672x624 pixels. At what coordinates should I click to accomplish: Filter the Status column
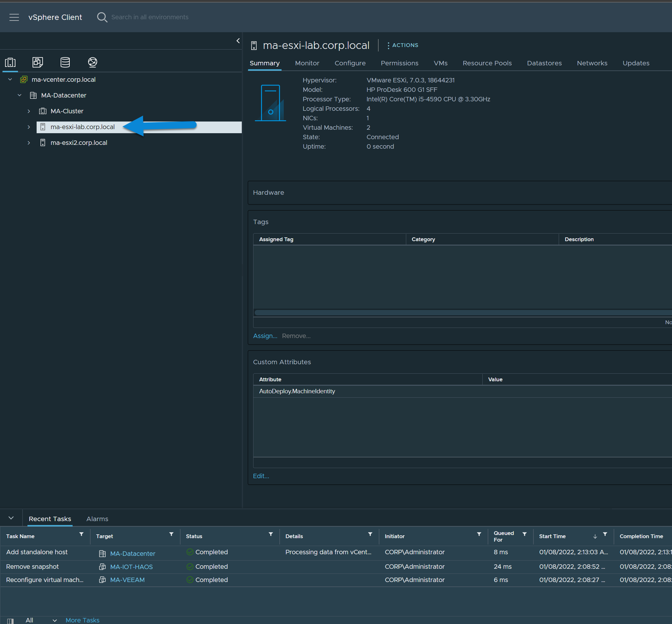click(x=271, y=534)
